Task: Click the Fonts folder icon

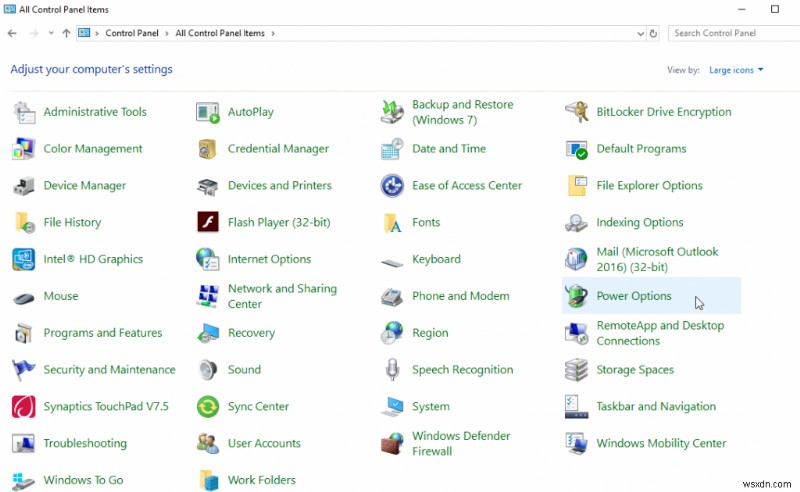Action: point(392,223)
